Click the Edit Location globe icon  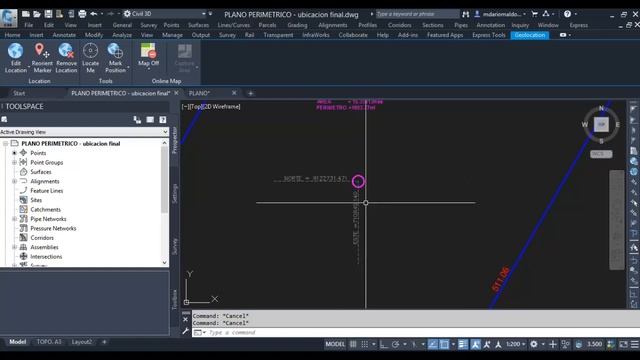(x=16, y=51)
